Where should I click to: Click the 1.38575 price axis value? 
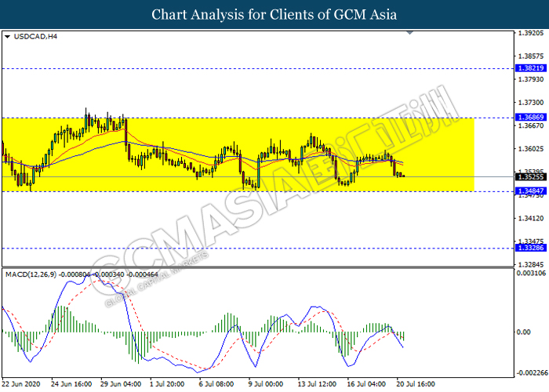531,56
